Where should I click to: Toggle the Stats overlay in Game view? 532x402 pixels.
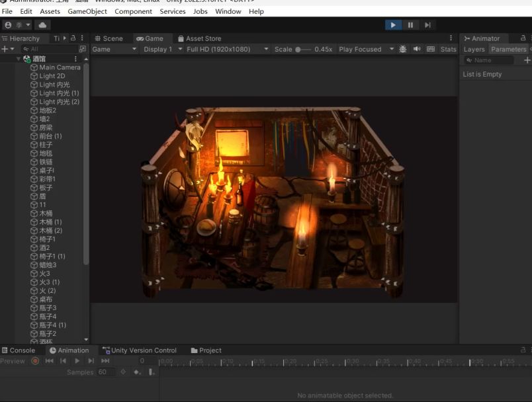[448, 49]
